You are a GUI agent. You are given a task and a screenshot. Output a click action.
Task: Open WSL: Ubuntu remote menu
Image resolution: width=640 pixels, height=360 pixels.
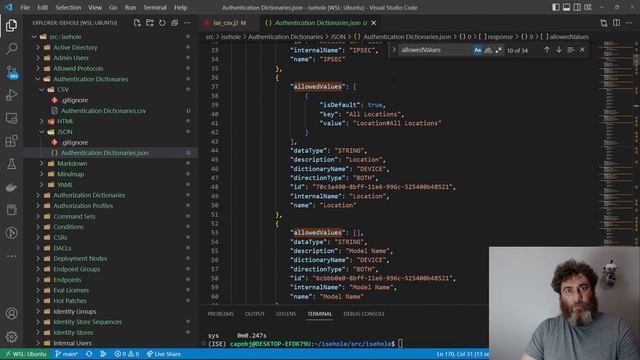(26, 354)
